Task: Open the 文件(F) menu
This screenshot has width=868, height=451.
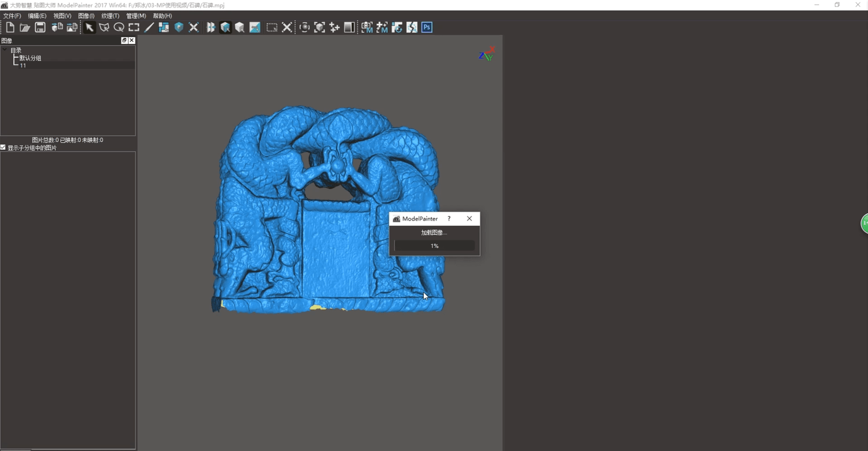Action: click(x=12, y=16)
